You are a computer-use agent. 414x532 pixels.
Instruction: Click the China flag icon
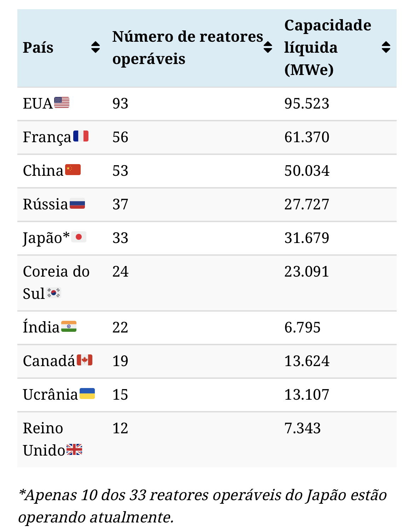click(x=73, y=170)
